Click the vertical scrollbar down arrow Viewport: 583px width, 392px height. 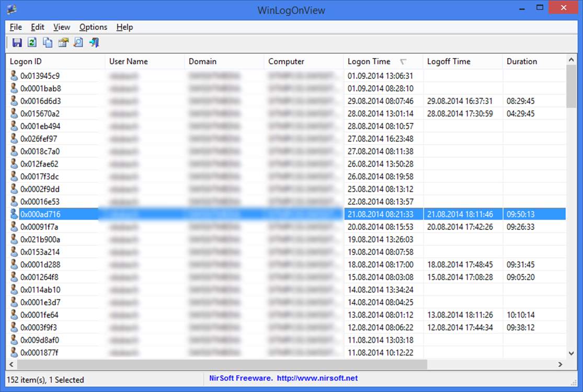(x=571, y=353)
